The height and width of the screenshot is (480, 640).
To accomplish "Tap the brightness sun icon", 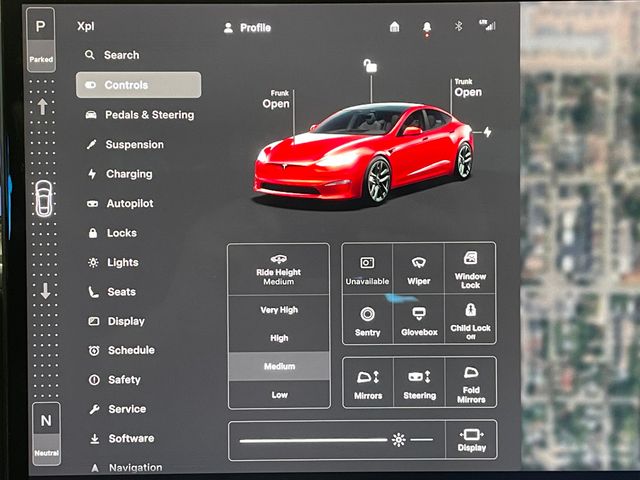I will point(398,440).
